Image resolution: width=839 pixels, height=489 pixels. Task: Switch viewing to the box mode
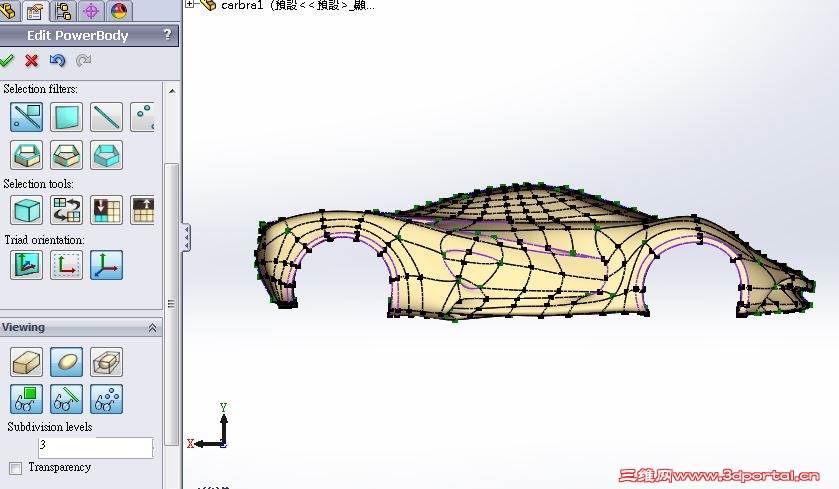(x=26, y=362)
